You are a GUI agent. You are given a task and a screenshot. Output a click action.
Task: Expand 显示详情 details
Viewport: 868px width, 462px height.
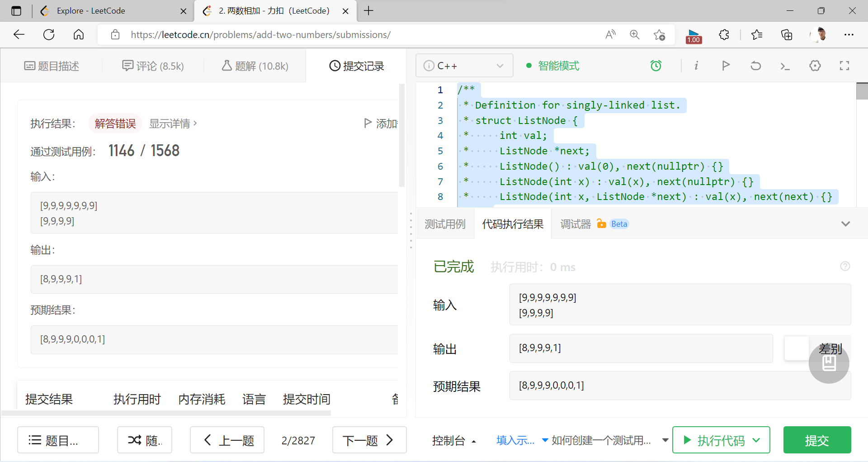(173, 124)
